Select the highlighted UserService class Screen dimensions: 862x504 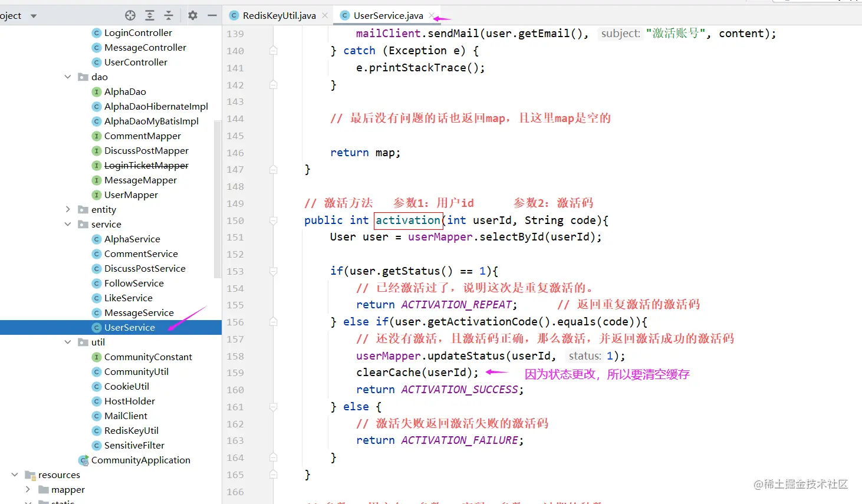coord(130,328)
